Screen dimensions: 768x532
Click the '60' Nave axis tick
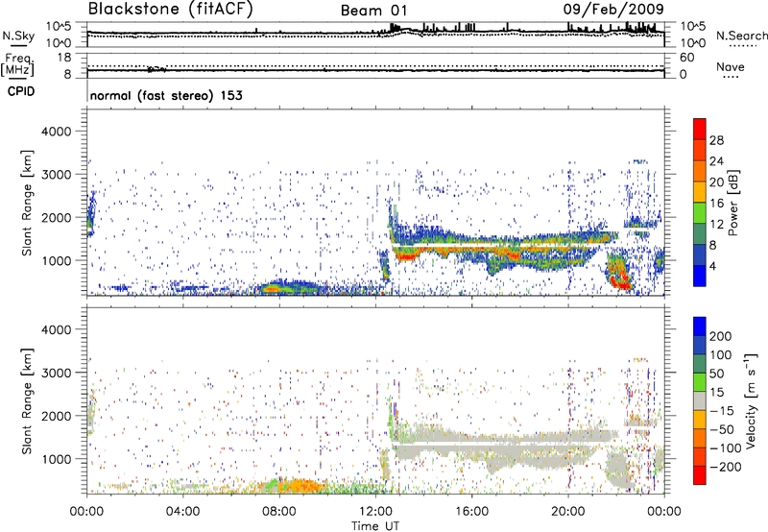click(686, 58)
